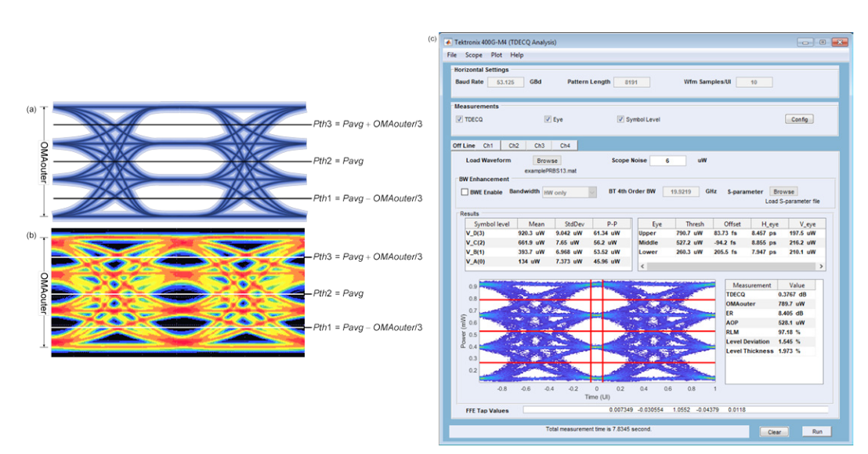Open the Help menu
This screenshot has height=454, width=868.
click(x=516, y=55)
